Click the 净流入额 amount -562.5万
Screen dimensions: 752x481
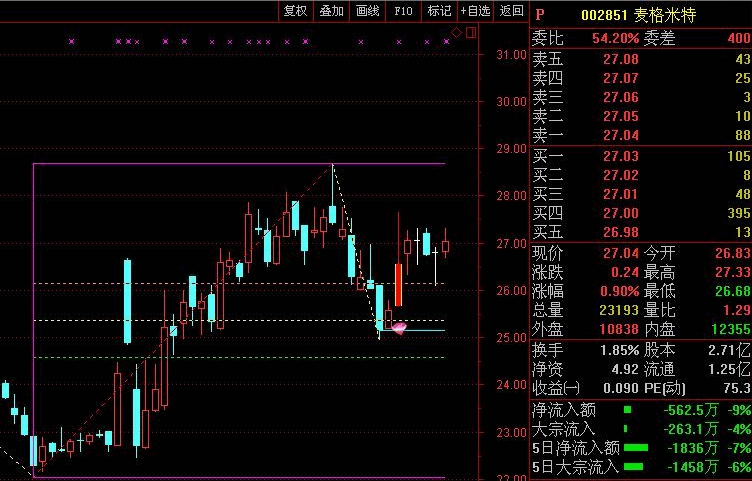(x=691, y=411)
